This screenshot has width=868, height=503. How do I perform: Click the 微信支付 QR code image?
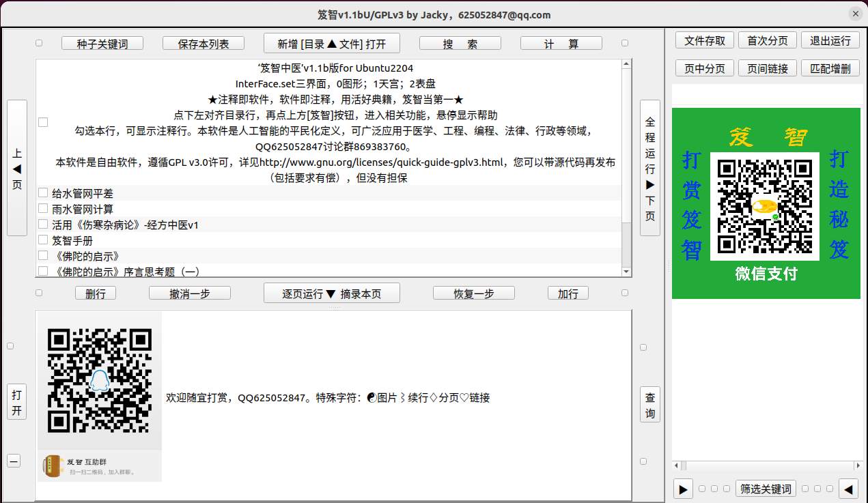765,207
